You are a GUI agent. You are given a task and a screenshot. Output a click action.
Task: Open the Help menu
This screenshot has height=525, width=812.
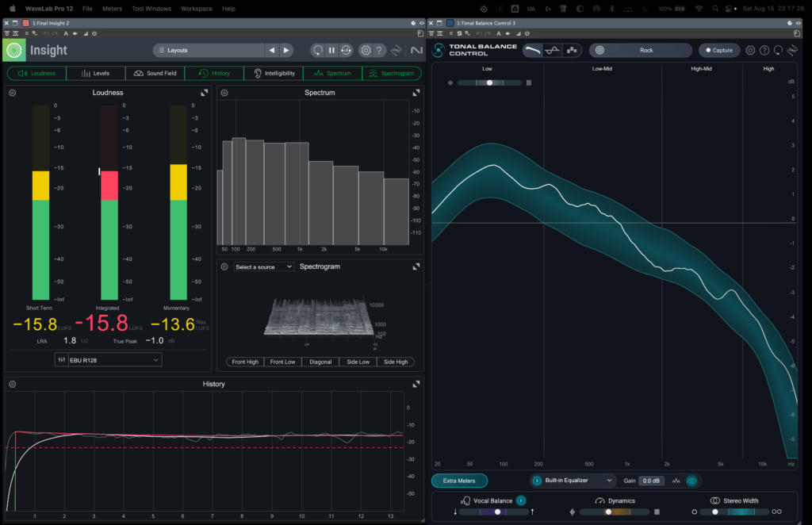point(228,9)
